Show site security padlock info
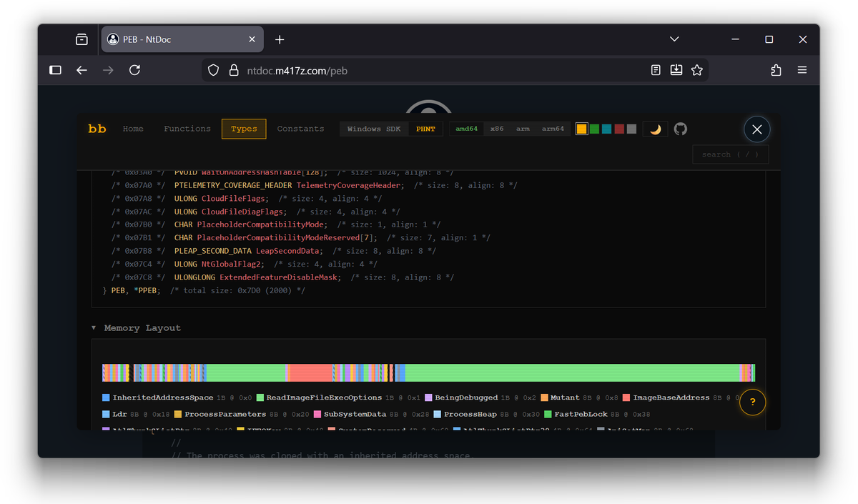Viewport: 858px width, 504px height. [x=233, y=70]
